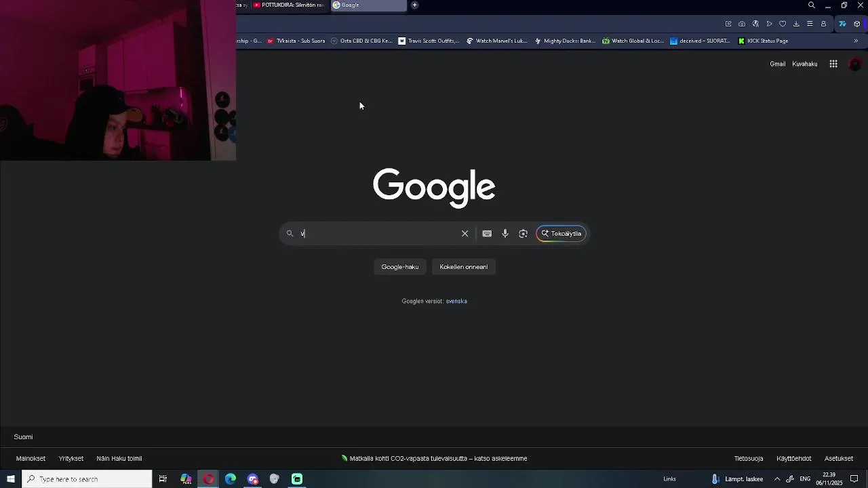Open the Google account profile avatar
This screenshot has height=488, width=868.
[855, 64]
